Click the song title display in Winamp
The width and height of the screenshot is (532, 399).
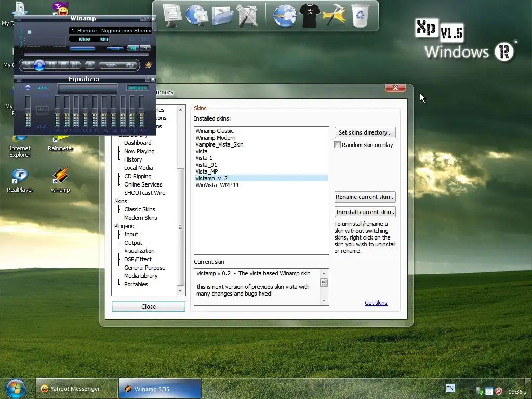(x=111, y=31)
